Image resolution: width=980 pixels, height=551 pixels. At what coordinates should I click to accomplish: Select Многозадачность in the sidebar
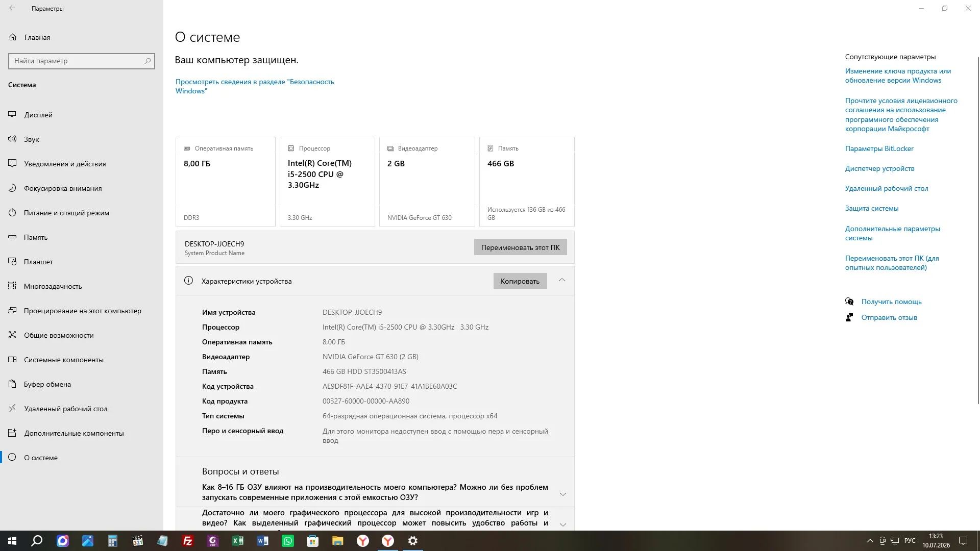[x=82, y=286]
